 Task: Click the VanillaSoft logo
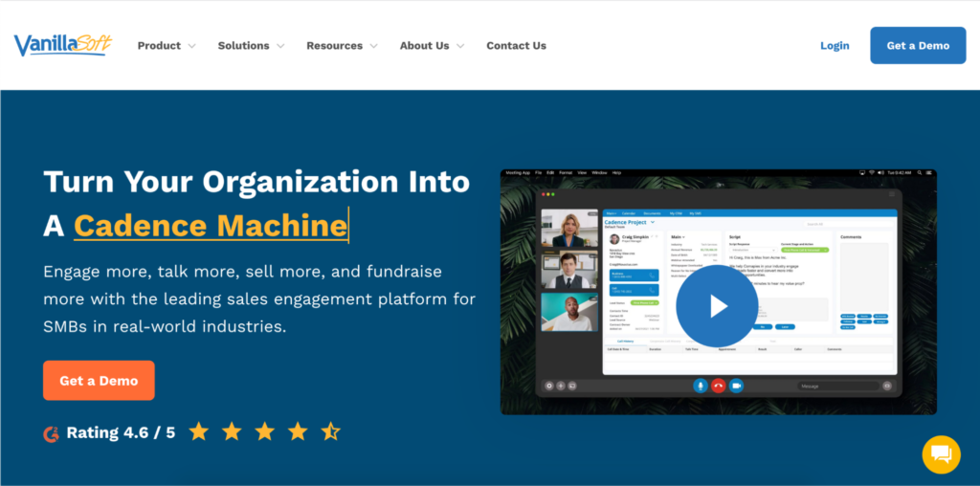tap(63, 45)
